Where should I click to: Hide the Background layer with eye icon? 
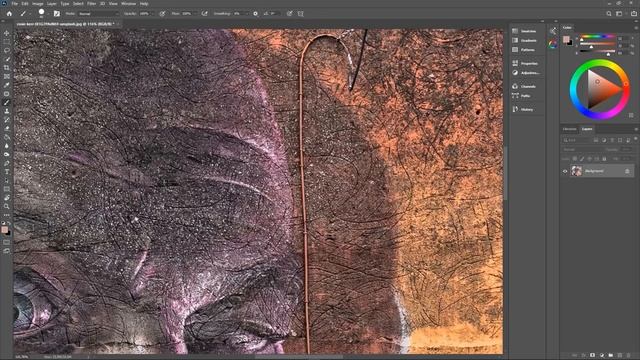tap(565, 171)
